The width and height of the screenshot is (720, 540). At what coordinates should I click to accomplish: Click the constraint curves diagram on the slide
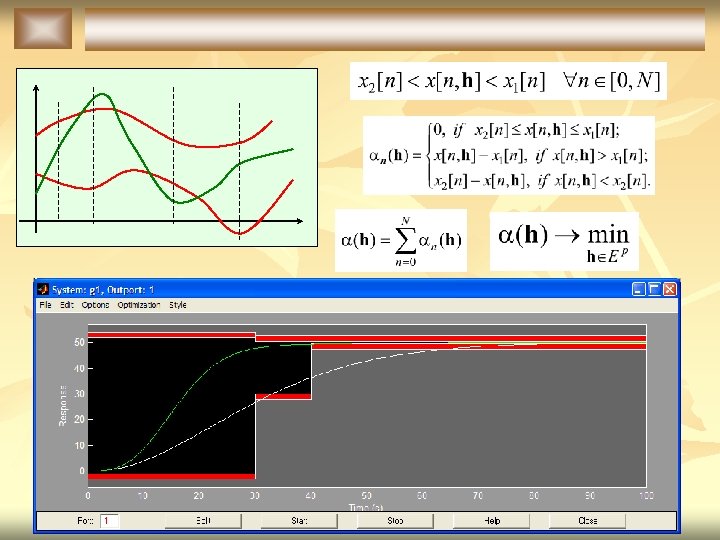[167, 158]
